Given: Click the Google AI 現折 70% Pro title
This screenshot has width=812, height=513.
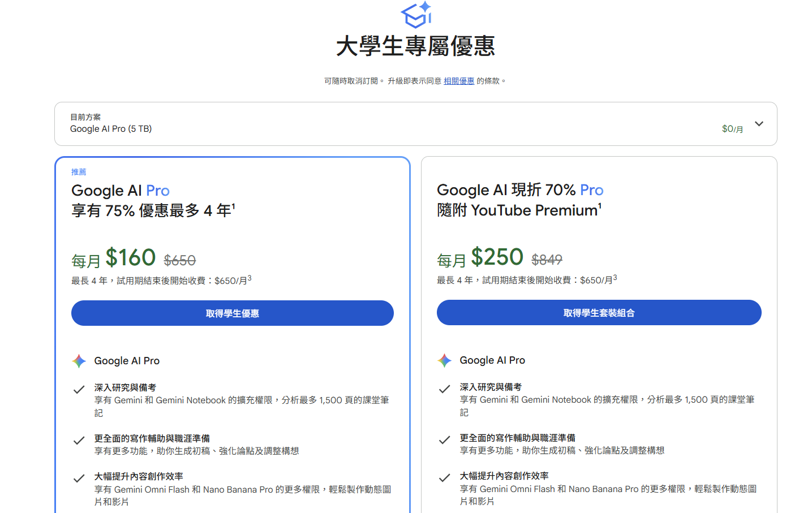Looking at the screenshot, I should click(520, 189).
